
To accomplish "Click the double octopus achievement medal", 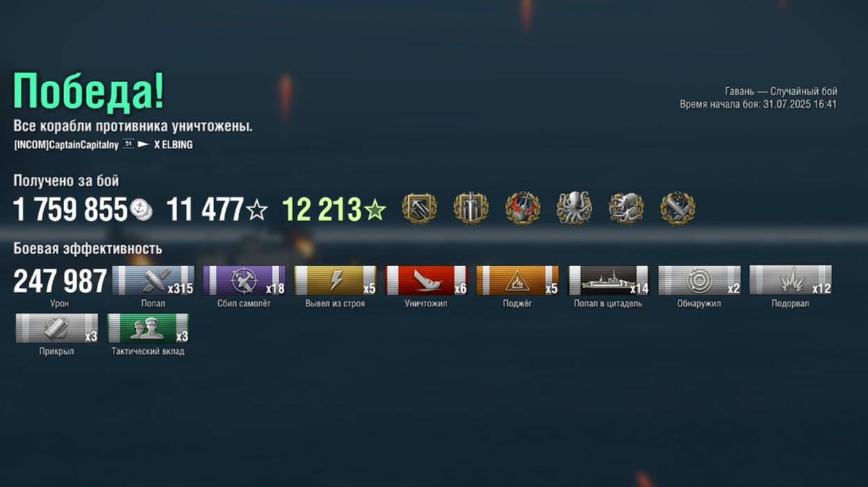I will [x=626, y=208].
